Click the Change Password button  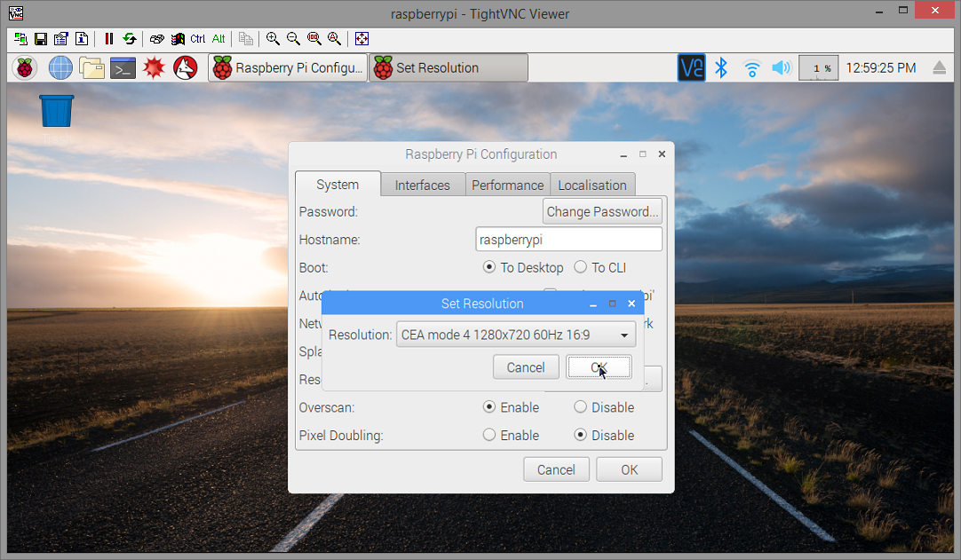coord(602,211)
